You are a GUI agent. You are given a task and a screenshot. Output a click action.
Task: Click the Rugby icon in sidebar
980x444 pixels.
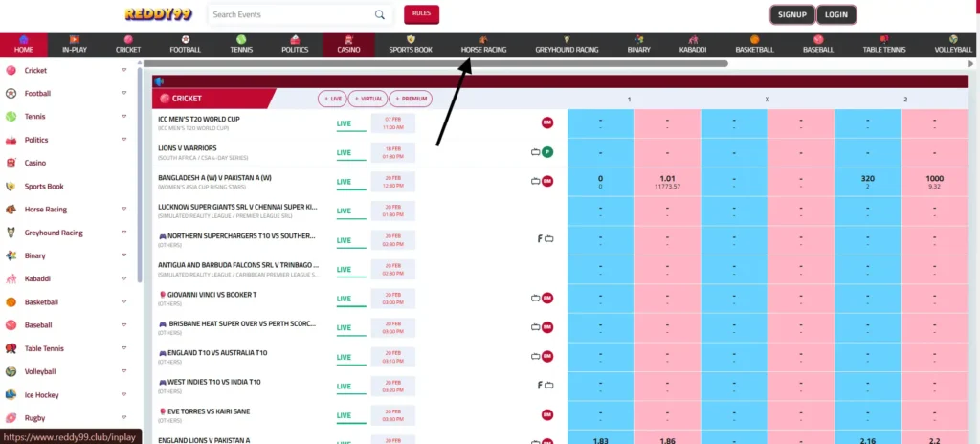(x=11, y=418)
